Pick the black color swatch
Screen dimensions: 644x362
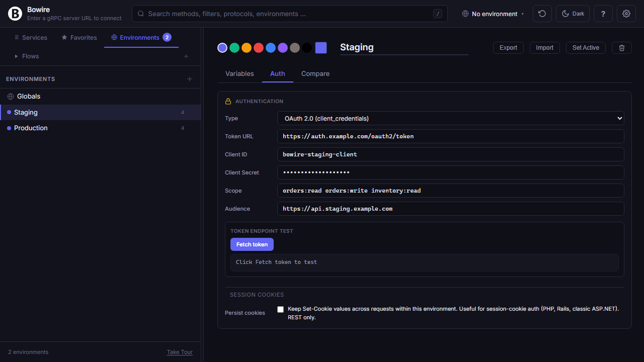[x=307, y=48]
